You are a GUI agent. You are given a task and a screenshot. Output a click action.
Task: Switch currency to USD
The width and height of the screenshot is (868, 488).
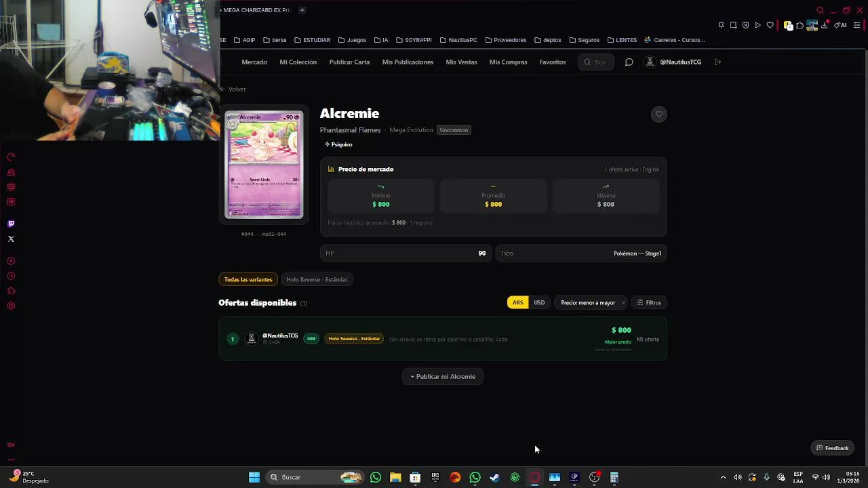click(539, 302)
